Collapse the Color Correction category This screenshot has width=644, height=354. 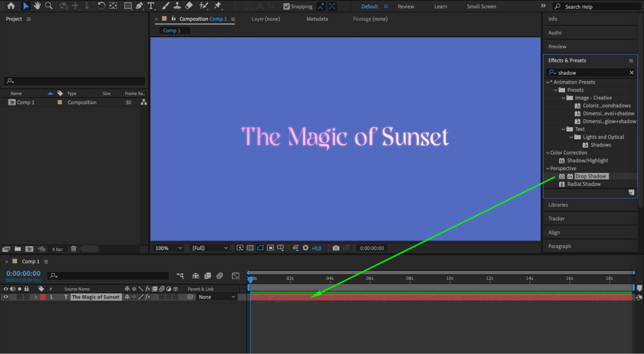pyautogui.click(x=548, y=153)
